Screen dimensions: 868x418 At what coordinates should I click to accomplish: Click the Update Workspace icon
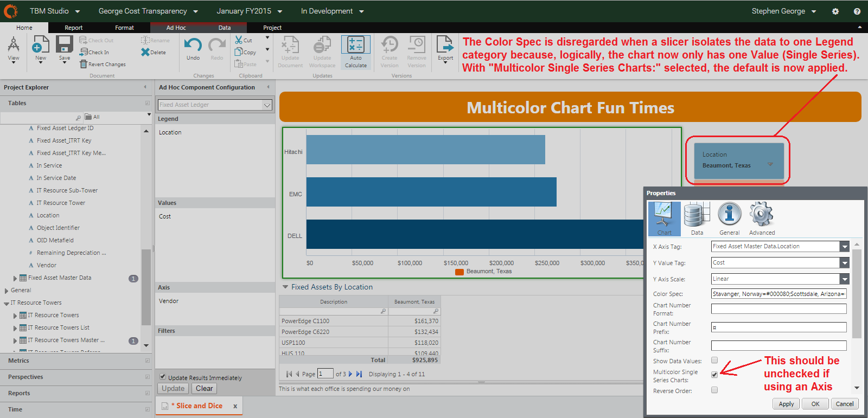(322, 44)
